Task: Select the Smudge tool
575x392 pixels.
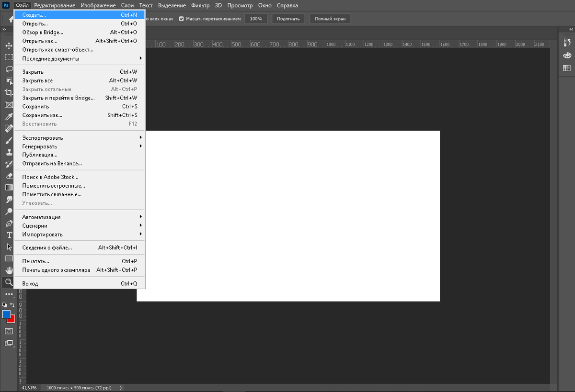Action: click(x=9, y=200)
